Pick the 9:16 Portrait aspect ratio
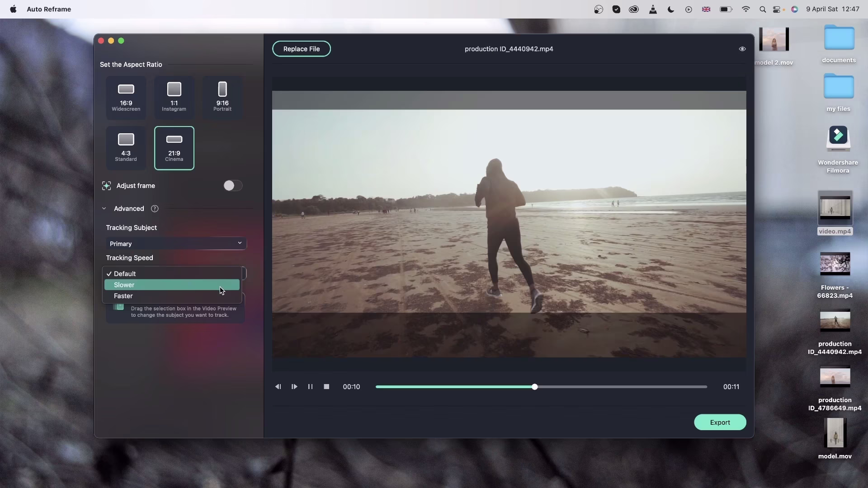 point(222,97)
